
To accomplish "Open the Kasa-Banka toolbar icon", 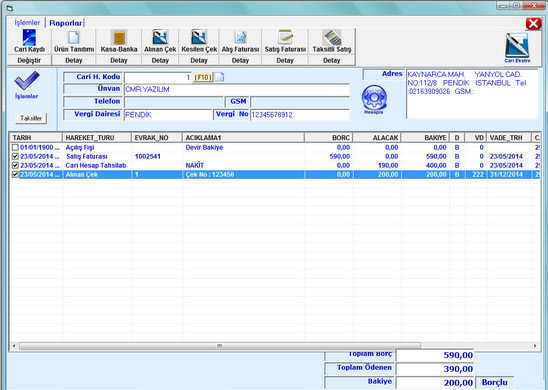I will click(x=119, y=37).
